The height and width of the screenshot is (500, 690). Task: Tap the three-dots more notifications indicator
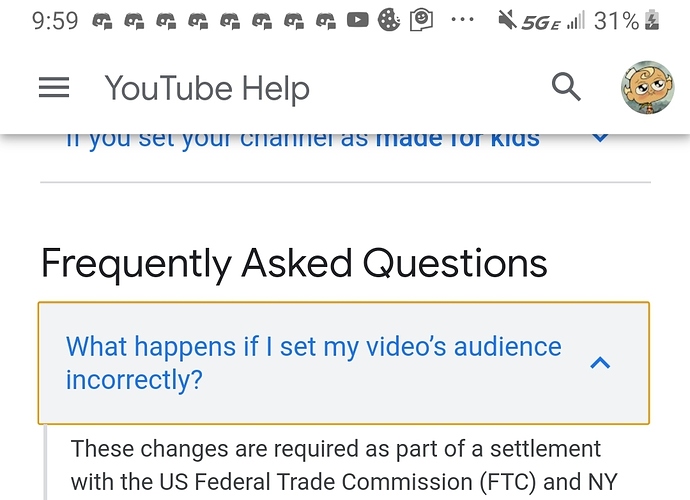tap(462, 21)
